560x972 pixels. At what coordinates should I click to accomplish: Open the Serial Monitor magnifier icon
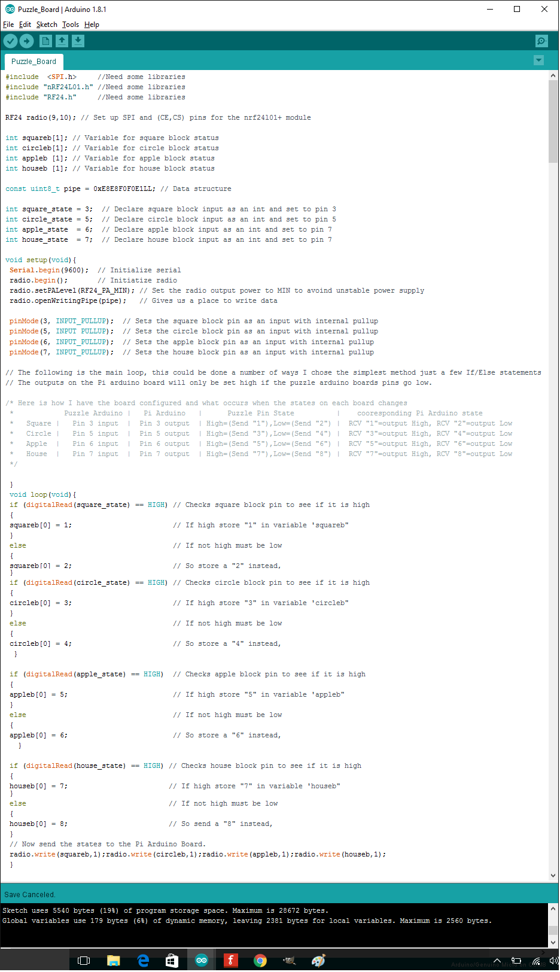click(541, 41)
